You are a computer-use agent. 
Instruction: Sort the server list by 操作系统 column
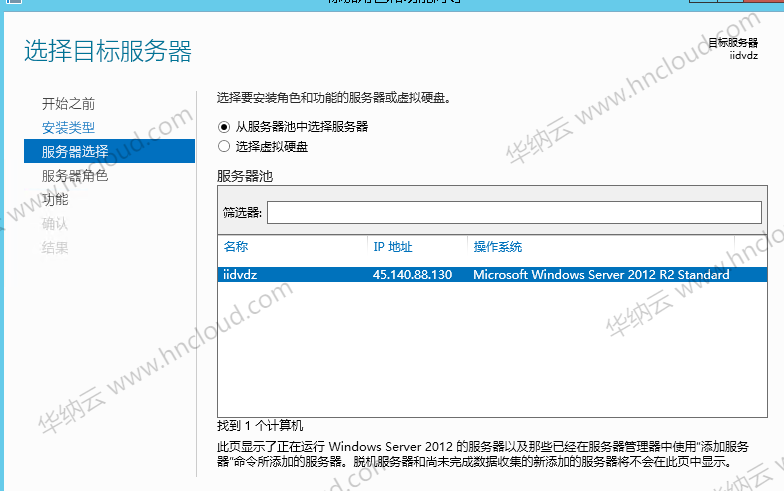(x=498, y=246)
